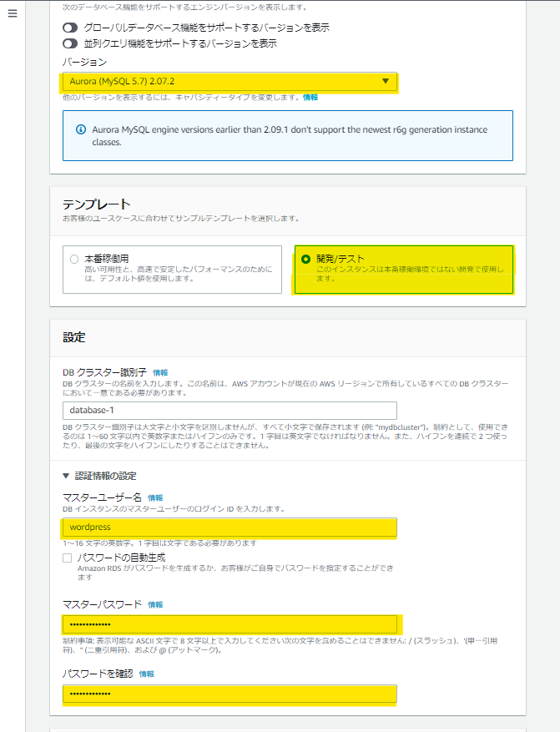Click the r6g generation instance notice text
The image size is (560, 732).
point(290,136)
